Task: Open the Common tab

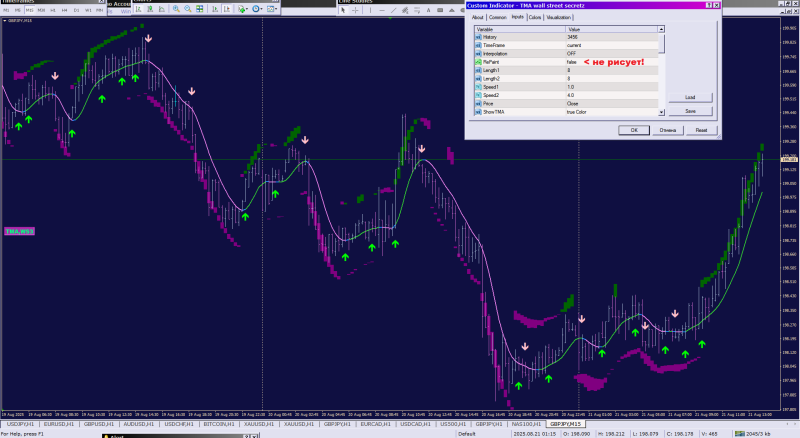Action: [x=497, y=17]
